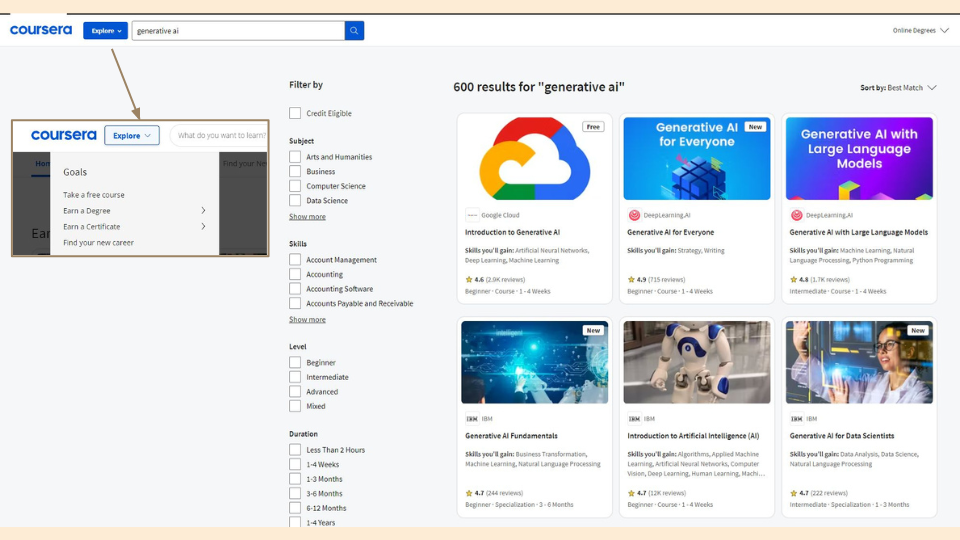Open Generative AI for Data Scientists title
This screenshot has height=540, width=960.
[842, 436]
